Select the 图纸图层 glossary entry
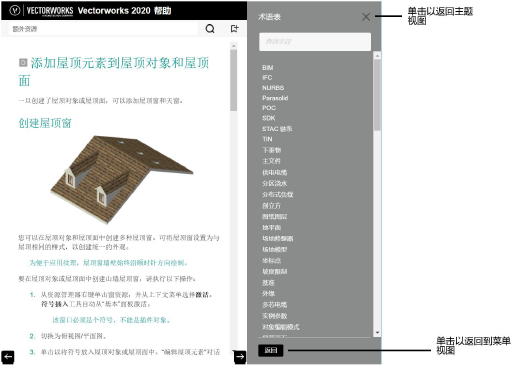516x366 pixels. pyautogui.click(x=274, y=216)
